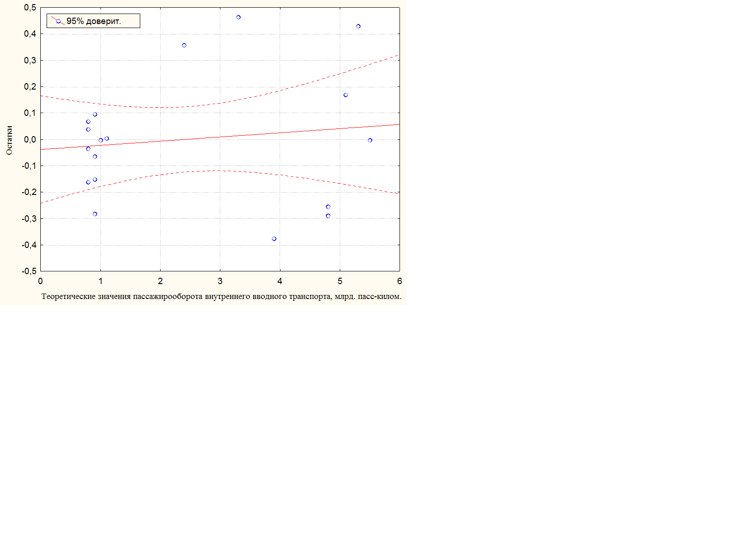747x560 pixels.
Task: Click the y-axis tick label "0,0"
Action: pyautogui.click(x=30, y=139)
